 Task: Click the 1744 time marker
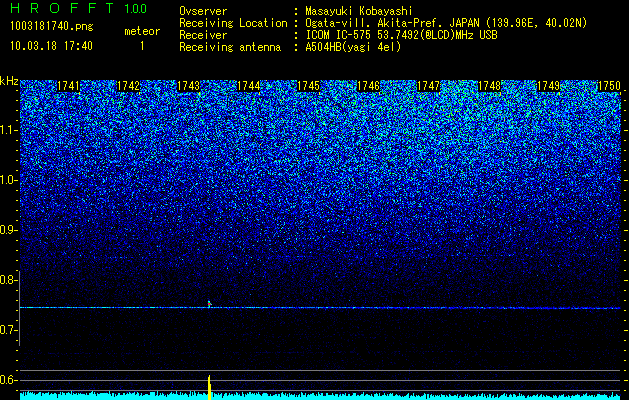249,86
